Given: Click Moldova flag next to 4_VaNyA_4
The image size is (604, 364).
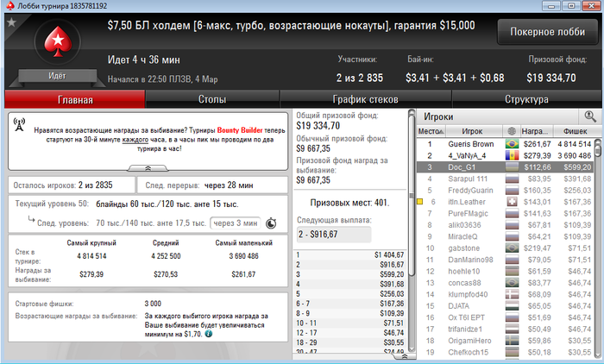Looking at the screenshot, I should [512, 155].
